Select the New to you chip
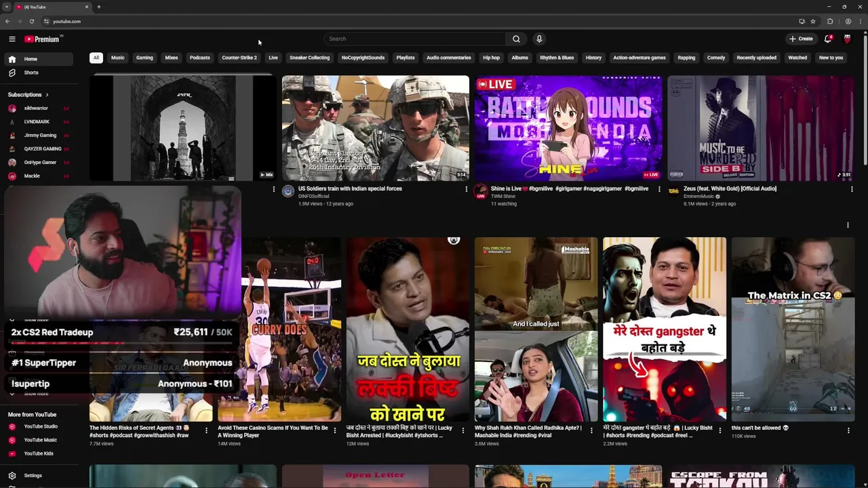The width and height of the screenshot is (868, 488). coord(831,58)
